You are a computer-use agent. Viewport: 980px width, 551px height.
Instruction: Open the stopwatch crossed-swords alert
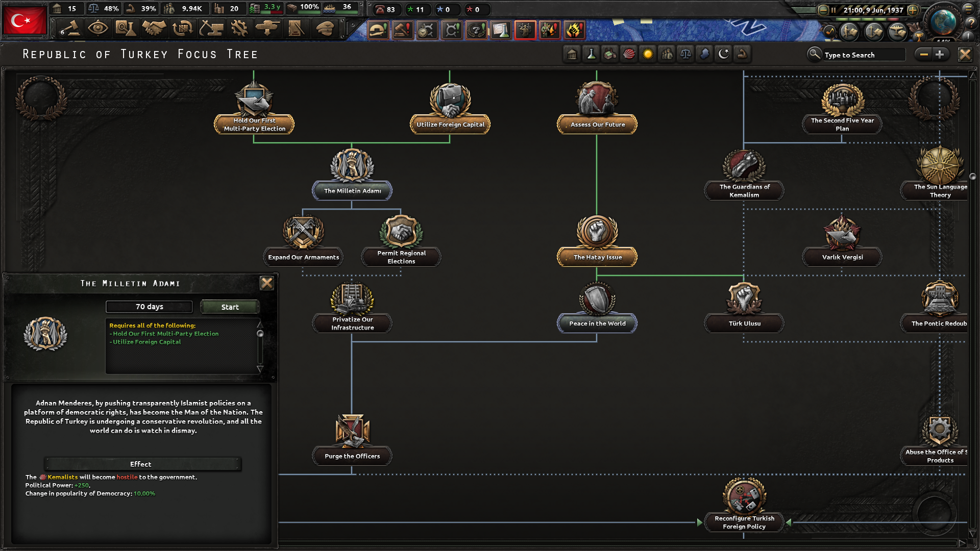(x=427, y=30)
